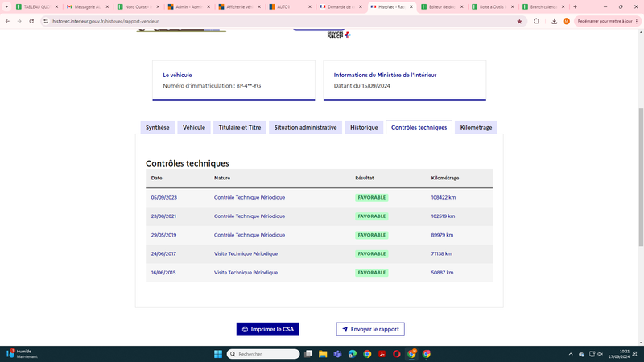The height and width of the screenshot is (362, 644).
Task: Click the browser forward arrow
Action: click(x=19, y=21)
